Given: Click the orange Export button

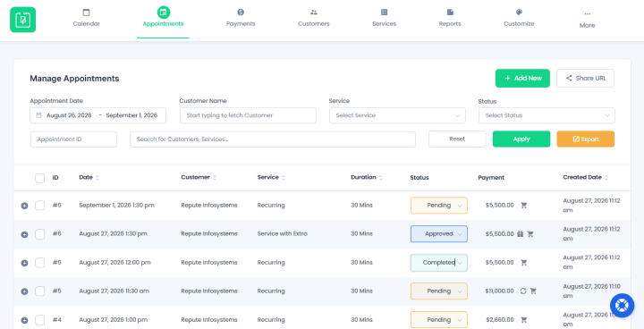Looking at the screenshot, I should [586, 139].
